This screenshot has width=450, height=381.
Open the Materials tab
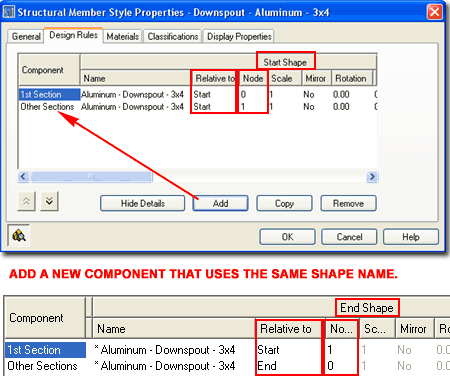click(123, 36)
